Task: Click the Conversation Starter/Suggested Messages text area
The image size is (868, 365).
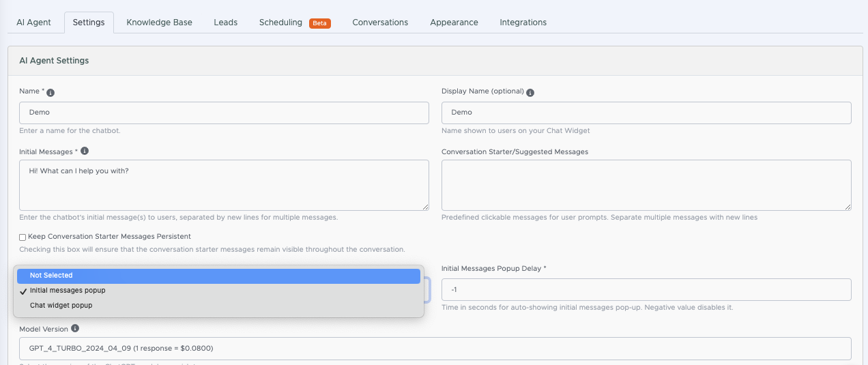Action: pos(646,185)
